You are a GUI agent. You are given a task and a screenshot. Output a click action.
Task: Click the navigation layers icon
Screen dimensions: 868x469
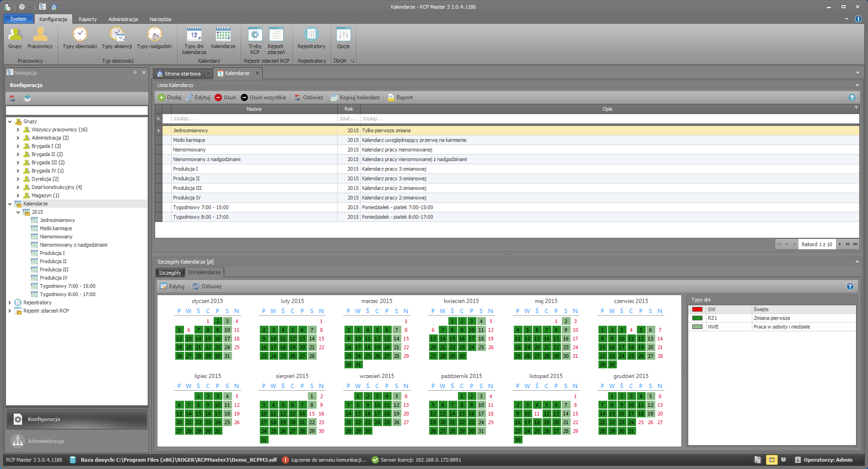point(27,98)
